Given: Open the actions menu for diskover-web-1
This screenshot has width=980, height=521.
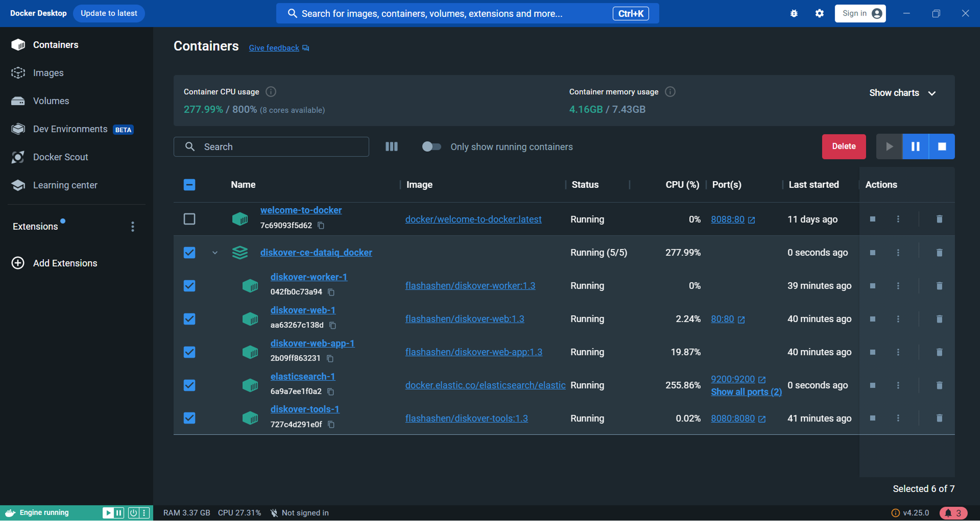Looking at the screenshot, I should (898, 319).
